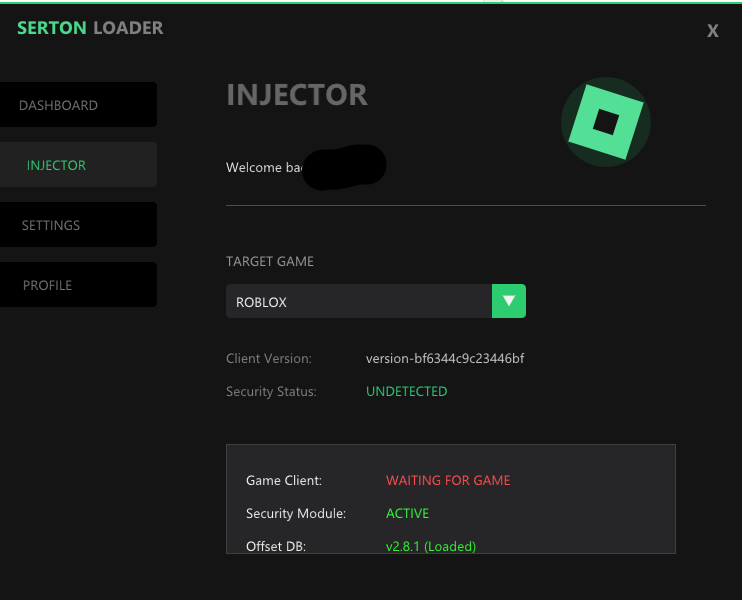
Task: Close the Serton Loader window
Action: [x=713, y=31]
